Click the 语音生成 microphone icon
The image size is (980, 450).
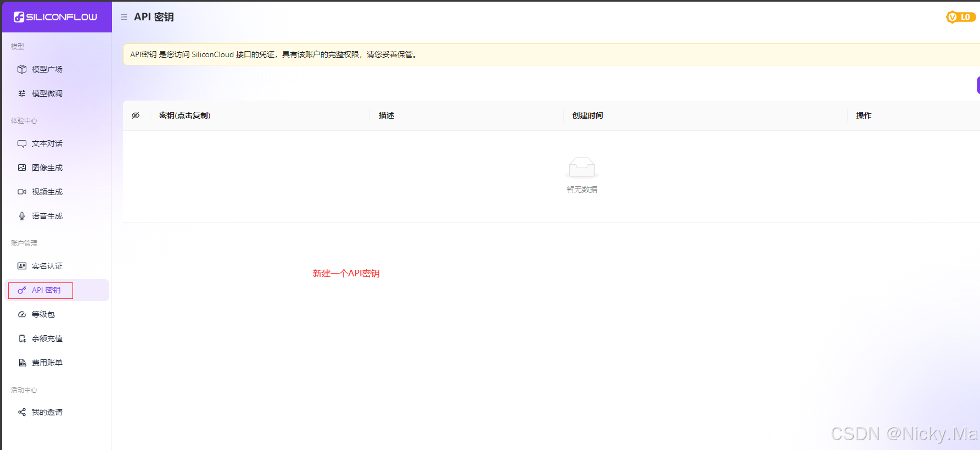pyautogui.click(x=22, y=216)
